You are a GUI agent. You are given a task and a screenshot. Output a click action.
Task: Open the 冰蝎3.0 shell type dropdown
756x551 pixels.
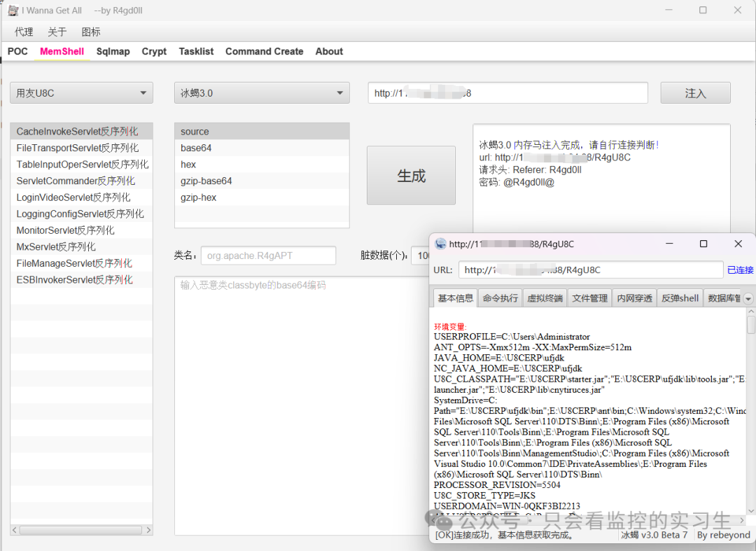[x=262, y=93]
